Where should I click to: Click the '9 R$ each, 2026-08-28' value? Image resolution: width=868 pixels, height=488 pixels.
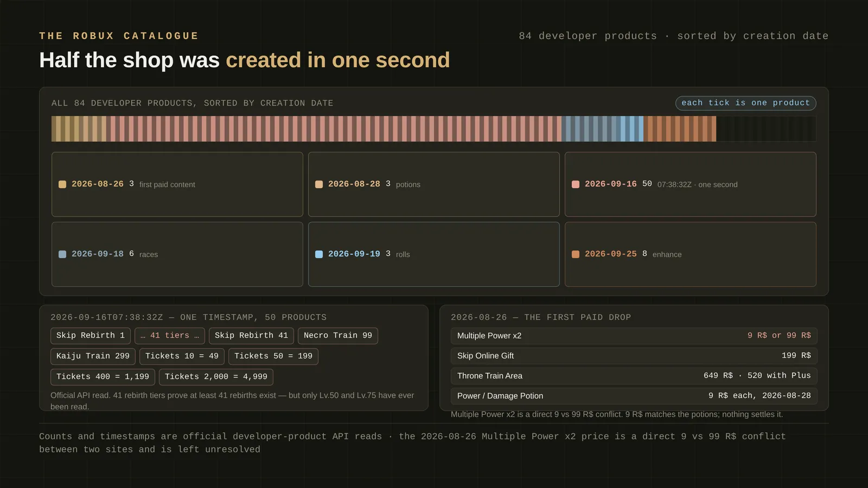pyautogui.click(x=759, y=396)
